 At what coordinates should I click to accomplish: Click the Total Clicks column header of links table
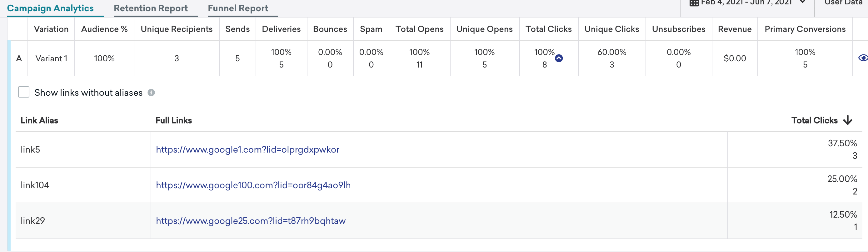(814, 120)
